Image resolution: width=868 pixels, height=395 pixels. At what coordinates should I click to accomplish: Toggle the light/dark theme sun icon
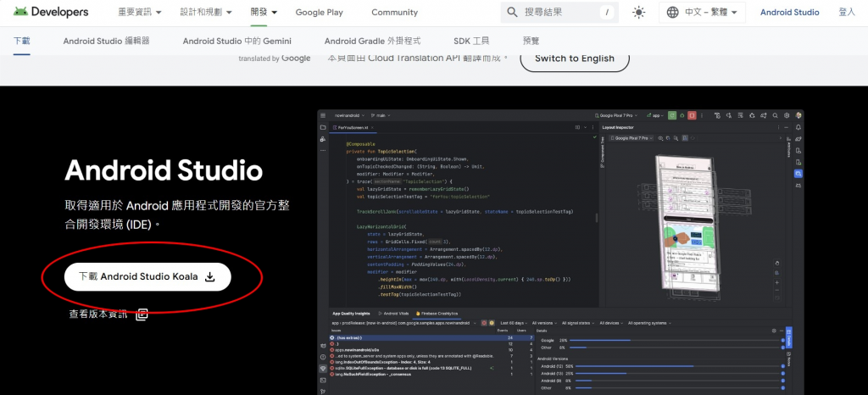point(639,12)
